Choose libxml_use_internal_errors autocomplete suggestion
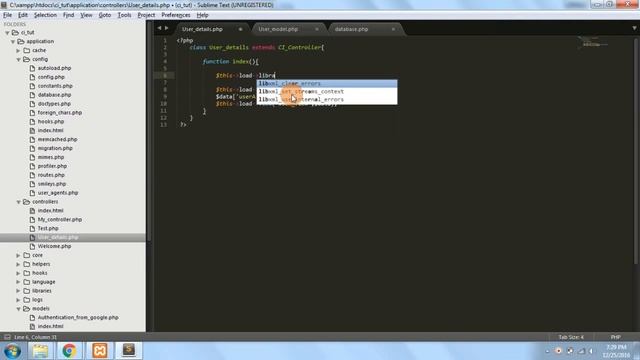The width and height of the screenshot is (640, 360). click(x=327, y=99)
